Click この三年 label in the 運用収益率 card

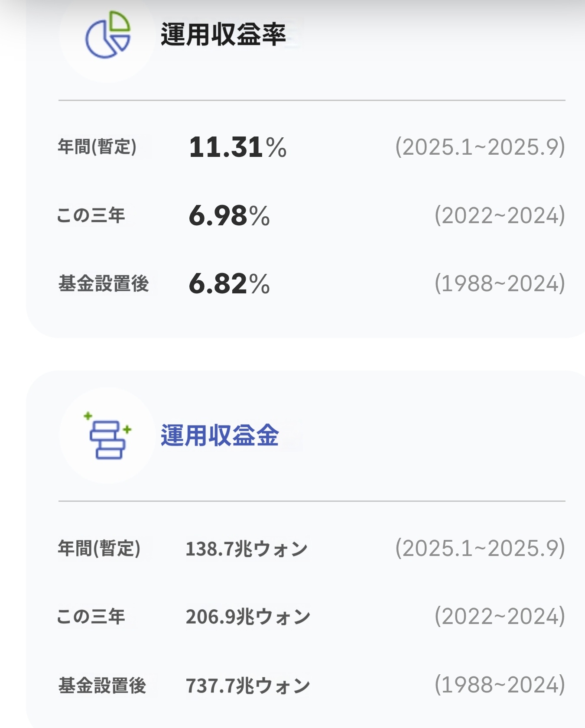point(91,215)
